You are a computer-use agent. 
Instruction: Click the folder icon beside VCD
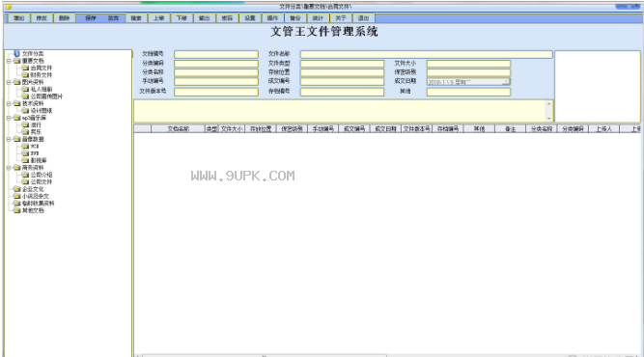pyautogui.click(x=25, y=146)
